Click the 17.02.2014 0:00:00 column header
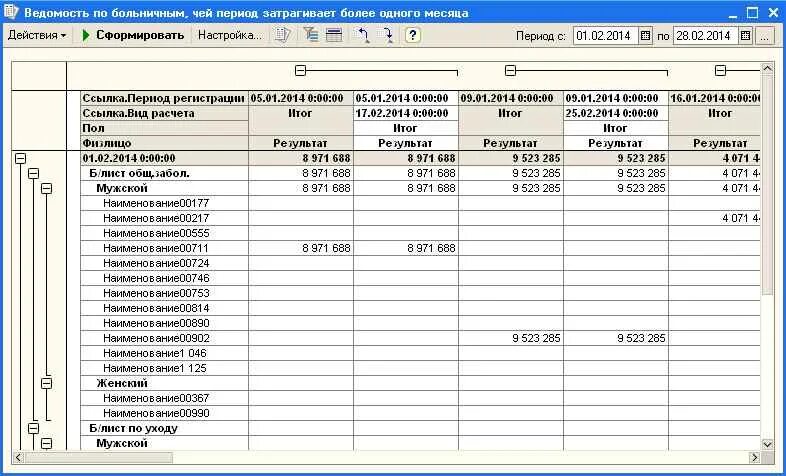786x476 pixels. point(406,113)
